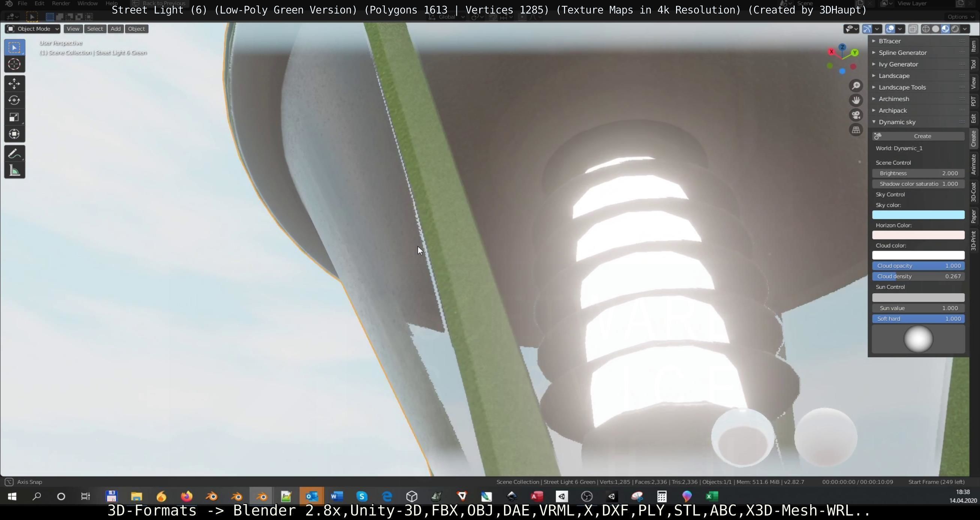Switch to camera view icon
This screenshot has height=520, width=980.
[856, 115]
